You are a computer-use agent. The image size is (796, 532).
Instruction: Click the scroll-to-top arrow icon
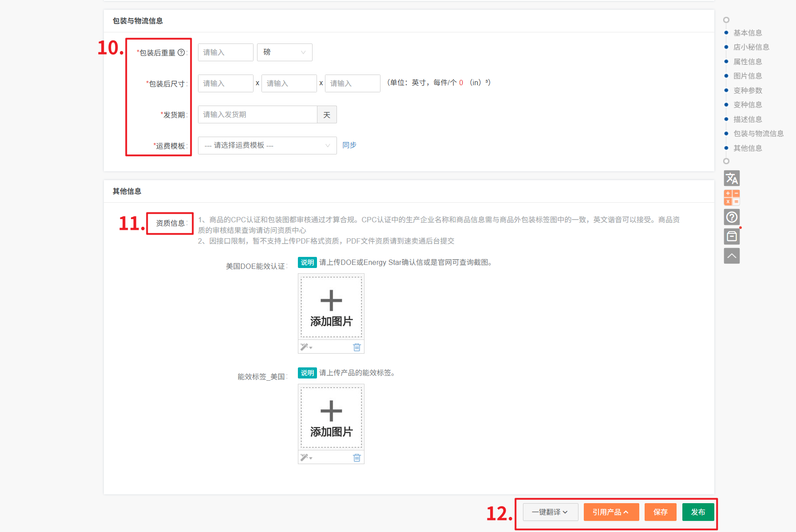pyautogui.click(x=732, y=256)
